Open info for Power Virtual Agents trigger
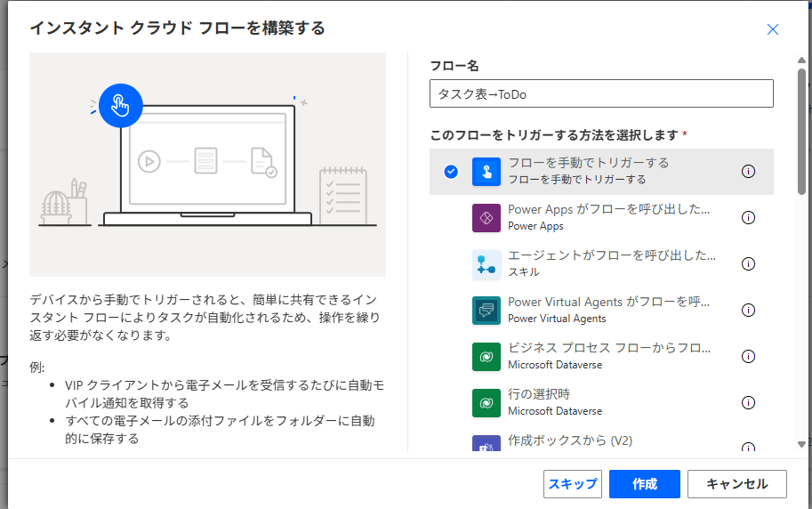 tap(748, 310)
